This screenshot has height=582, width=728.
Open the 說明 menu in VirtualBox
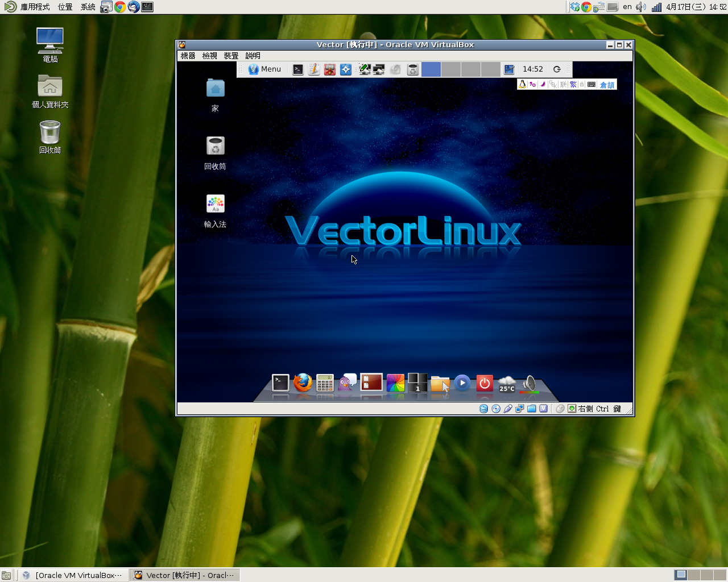(253, 56)
